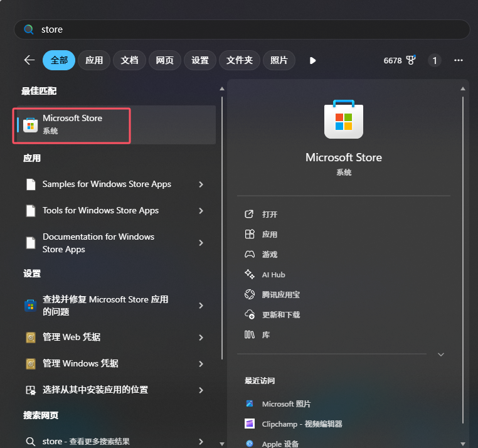This screenshot has height=448, width=478.
Task: Click the game controller icon
Action: 250,254
